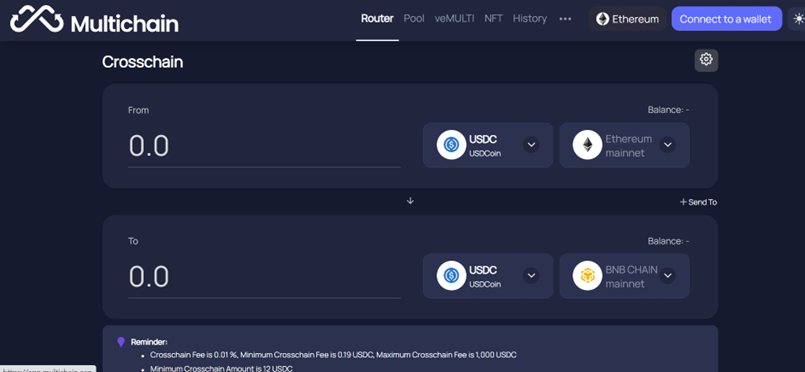Expand Ethereum mainnet chain dropdown
Screen dimensions: 805x372
coord(667,145)
